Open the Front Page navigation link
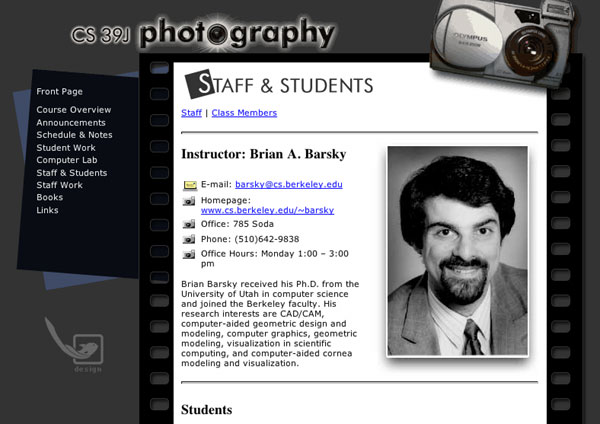The width and height of the screenshot is (600, 424). click(x=59, y=92)
